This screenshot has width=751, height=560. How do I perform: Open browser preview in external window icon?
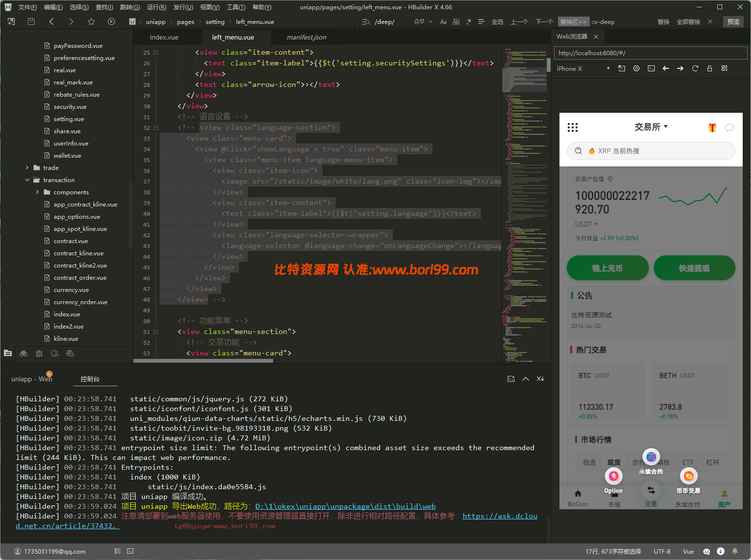coord(622,68)
